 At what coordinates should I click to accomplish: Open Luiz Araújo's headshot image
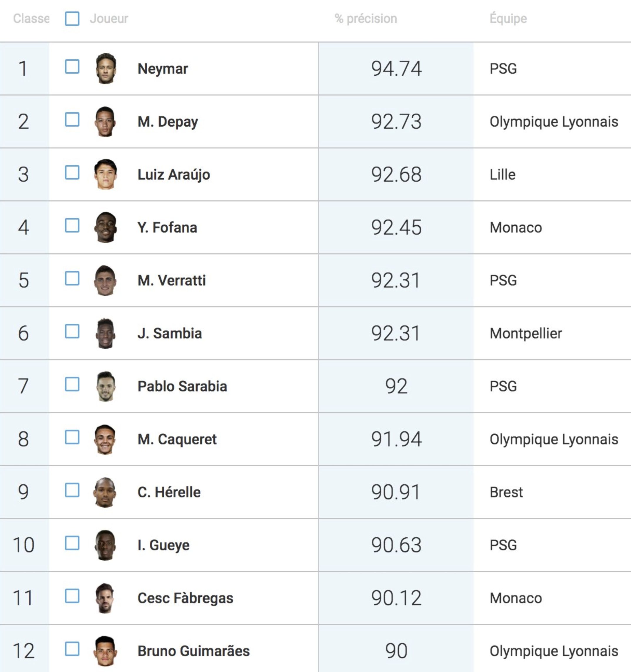point(105,174)
